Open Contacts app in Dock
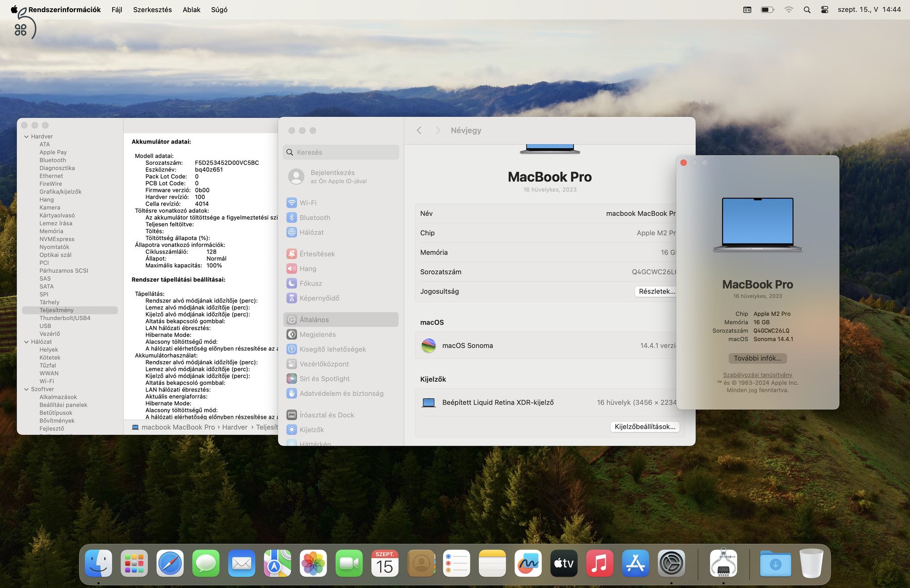Image resolution: width=910 pixels, height=588 pixels. (x=421, y=563)
